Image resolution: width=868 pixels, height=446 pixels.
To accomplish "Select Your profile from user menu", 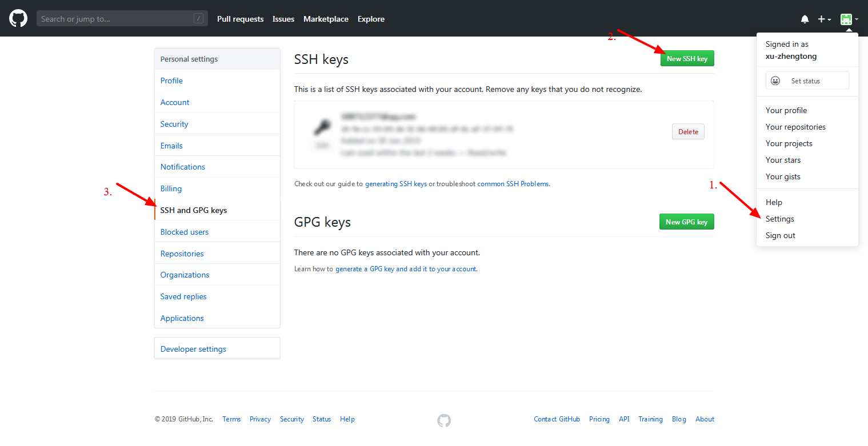I will tap(786, 110).
